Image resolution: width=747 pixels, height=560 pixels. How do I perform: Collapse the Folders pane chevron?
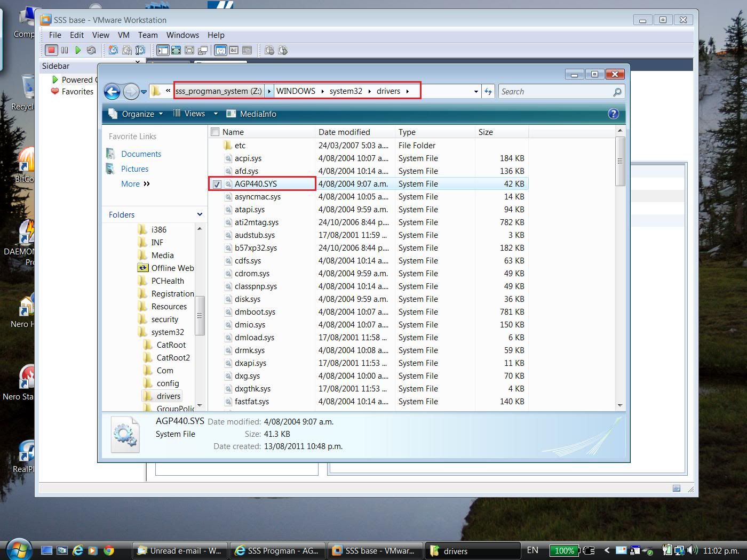pos(200,214)
